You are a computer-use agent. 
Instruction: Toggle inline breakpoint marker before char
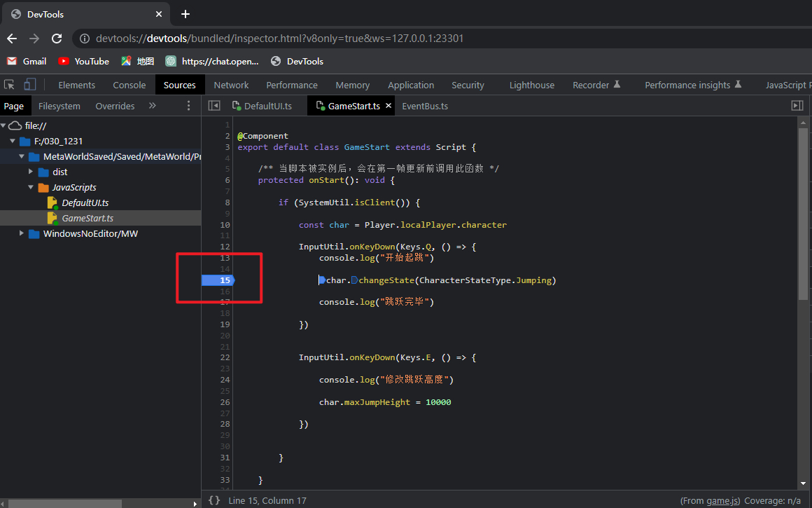pyautogui.click(x=322, y=280)
